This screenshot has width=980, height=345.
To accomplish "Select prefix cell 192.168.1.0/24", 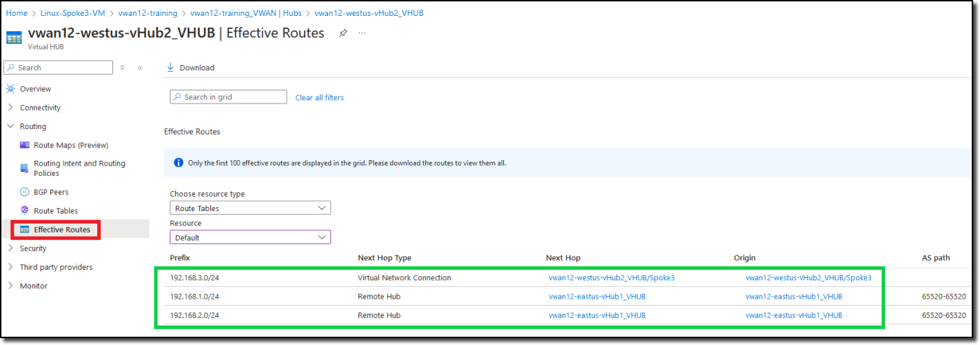I will tap(194, 297).
